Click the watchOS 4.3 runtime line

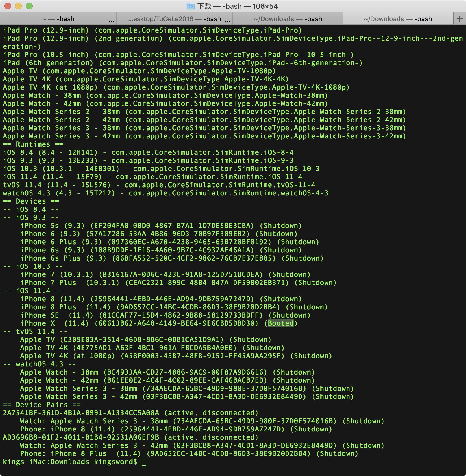[166, 193]
